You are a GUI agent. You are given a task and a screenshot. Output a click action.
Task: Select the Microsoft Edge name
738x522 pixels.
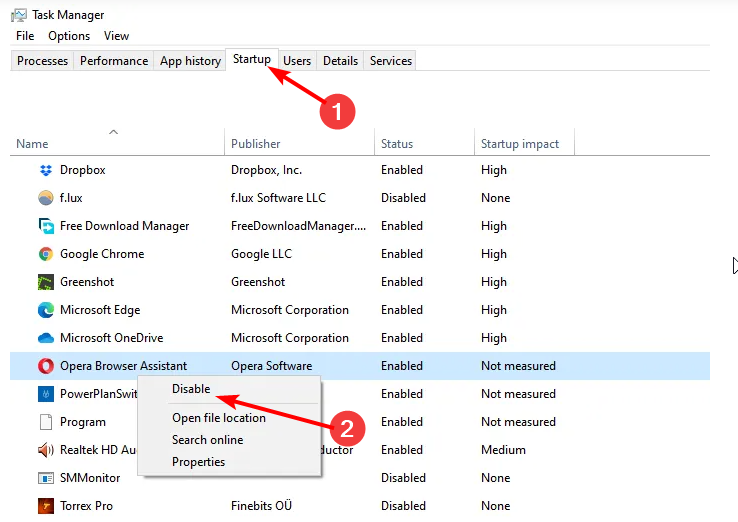(100, 310)
